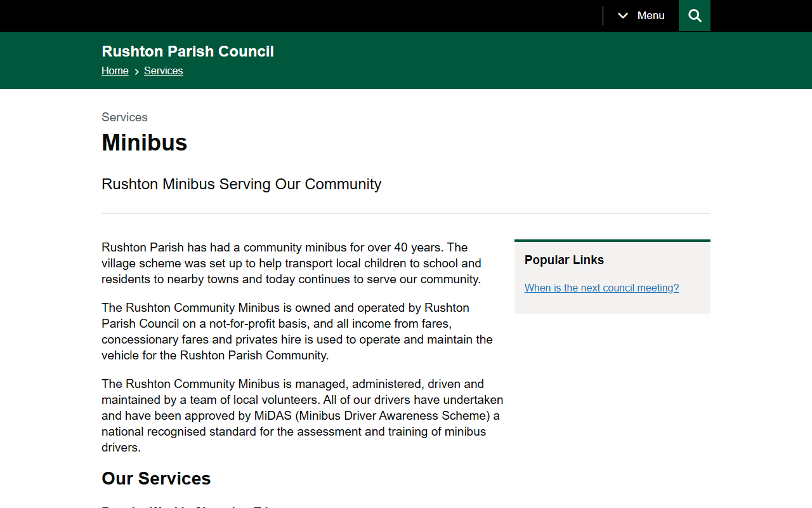Open 'When is the next council meeting?' link
812x508 pixels.
tap(601, 288)
